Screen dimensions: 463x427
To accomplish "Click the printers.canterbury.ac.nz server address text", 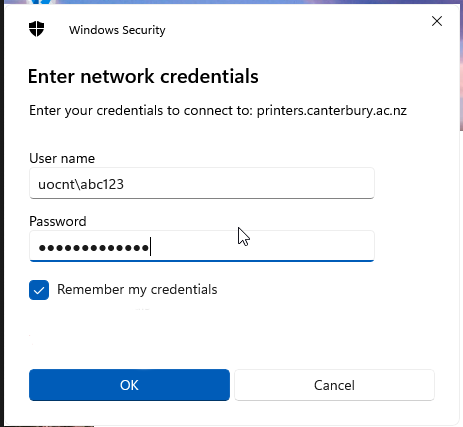I will (332, 111).
